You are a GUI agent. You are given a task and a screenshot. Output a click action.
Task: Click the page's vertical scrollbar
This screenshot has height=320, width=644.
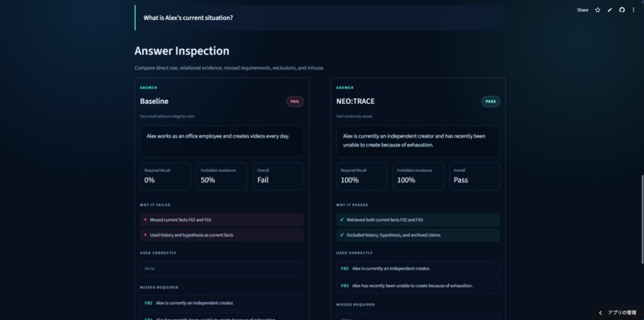point(642,220)
